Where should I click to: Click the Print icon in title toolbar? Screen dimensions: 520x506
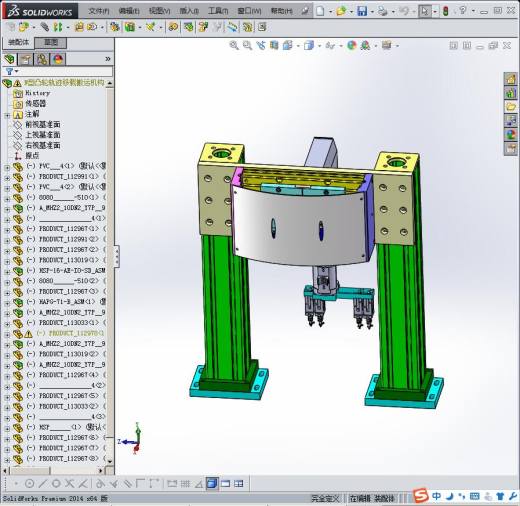(x=383, y=11)
